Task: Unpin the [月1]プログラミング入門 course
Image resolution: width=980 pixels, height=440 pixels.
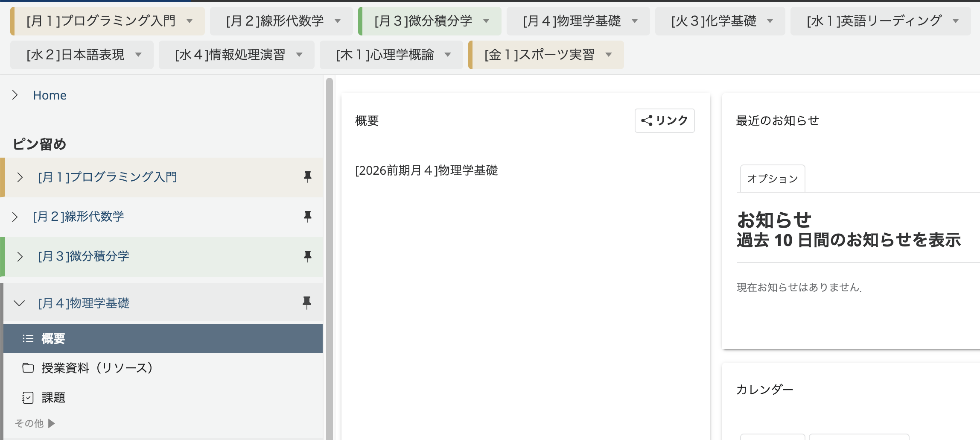Action: tap(307, 177)
